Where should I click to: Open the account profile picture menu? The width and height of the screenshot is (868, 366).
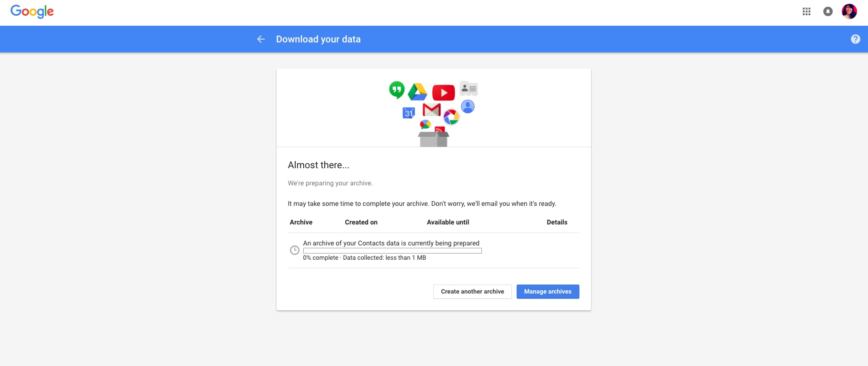(849, 11)
